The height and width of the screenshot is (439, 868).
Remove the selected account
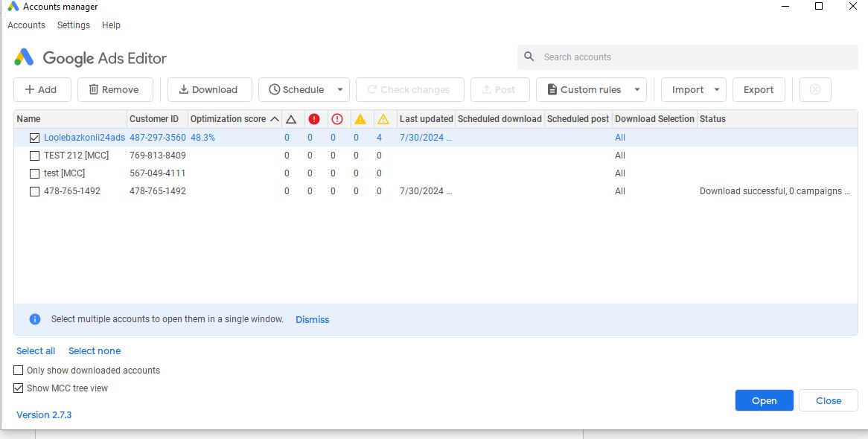pyautogui.click(x=115, y=90)
